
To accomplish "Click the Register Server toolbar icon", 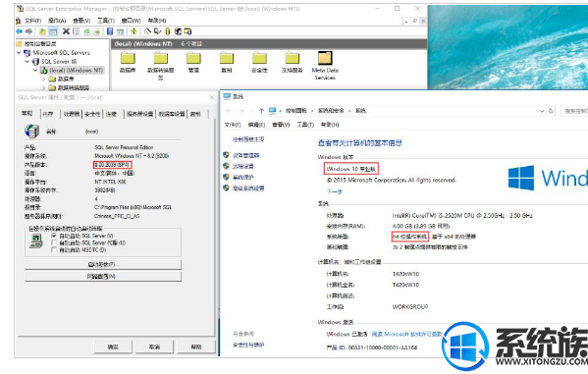I will tap(157, 31).
